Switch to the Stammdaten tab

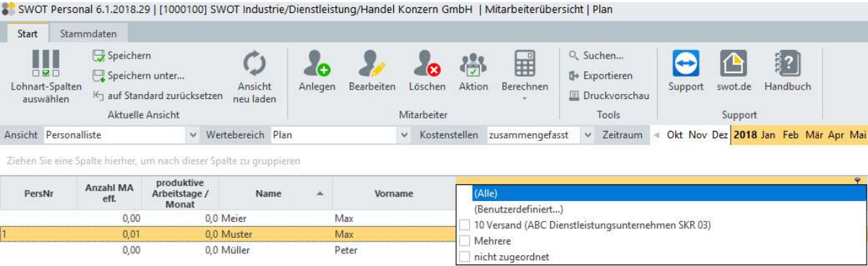coord(83,33)
